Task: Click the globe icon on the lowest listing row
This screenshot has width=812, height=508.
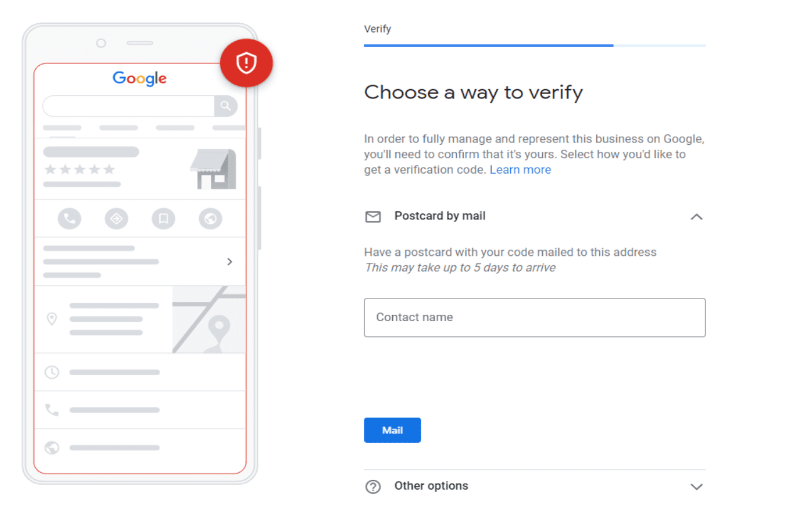Action: pos(51,447)
